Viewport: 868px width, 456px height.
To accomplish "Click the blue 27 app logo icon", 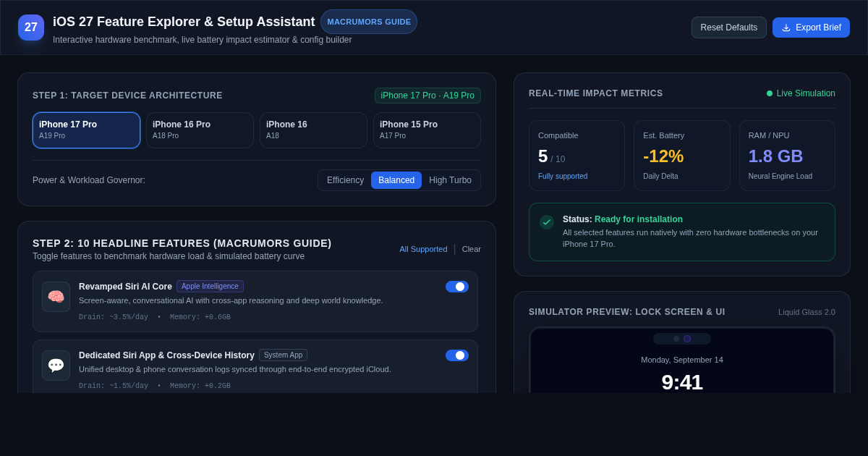I will [31, 28].
